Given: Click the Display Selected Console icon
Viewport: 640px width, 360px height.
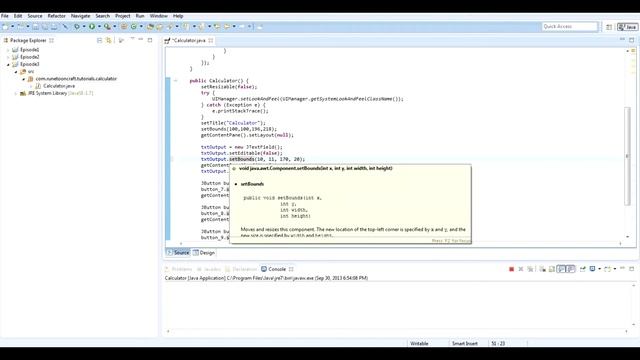Looking at the screenshot, I should (592, 269).
